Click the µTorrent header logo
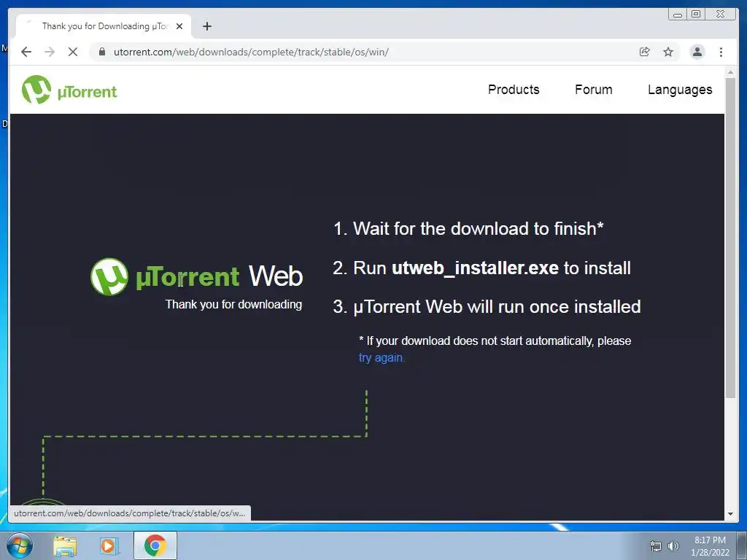Image resolution: width=747 pixels, height=560 pixels. coord(69,90)
